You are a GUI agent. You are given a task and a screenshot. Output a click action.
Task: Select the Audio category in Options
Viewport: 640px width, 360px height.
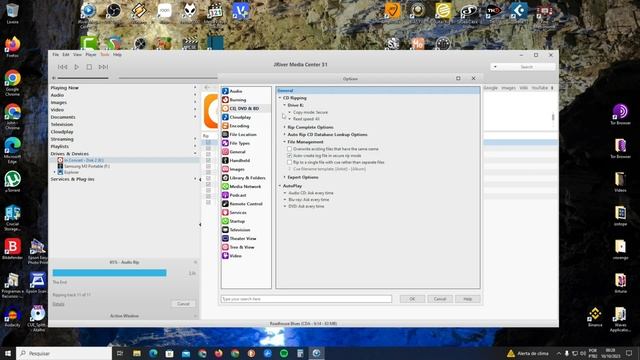pos(236,91)
